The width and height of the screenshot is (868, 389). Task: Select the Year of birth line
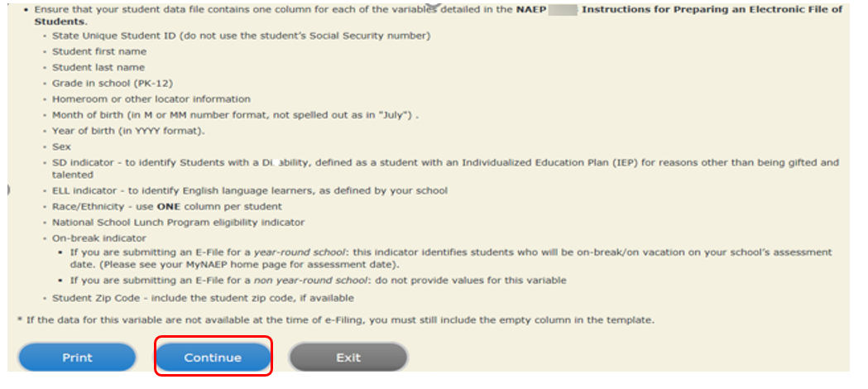point(128,130)
